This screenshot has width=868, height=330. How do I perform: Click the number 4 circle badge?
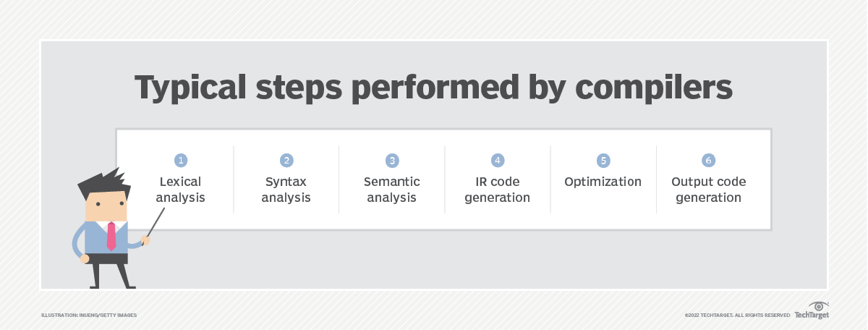pos(498,160)
